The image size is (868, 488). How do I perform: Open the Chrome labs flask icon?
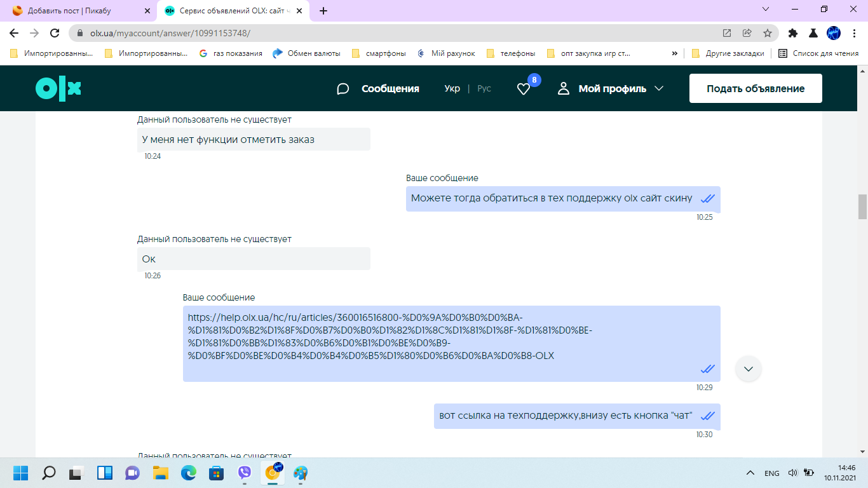tap(813, 33)
